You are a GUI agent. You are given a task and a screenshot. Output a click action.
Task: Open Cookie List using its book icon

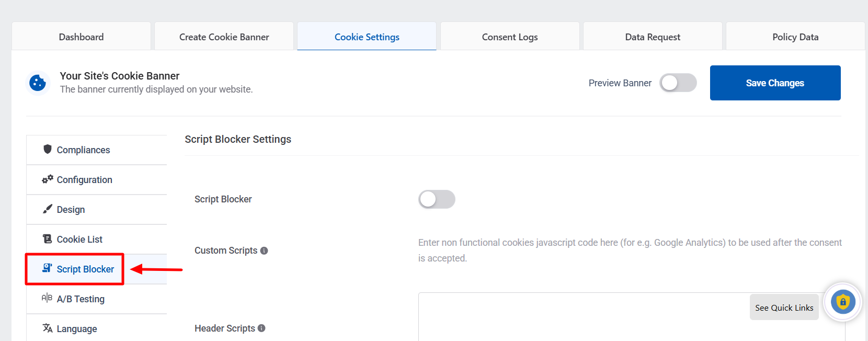(x=47, y=239)
